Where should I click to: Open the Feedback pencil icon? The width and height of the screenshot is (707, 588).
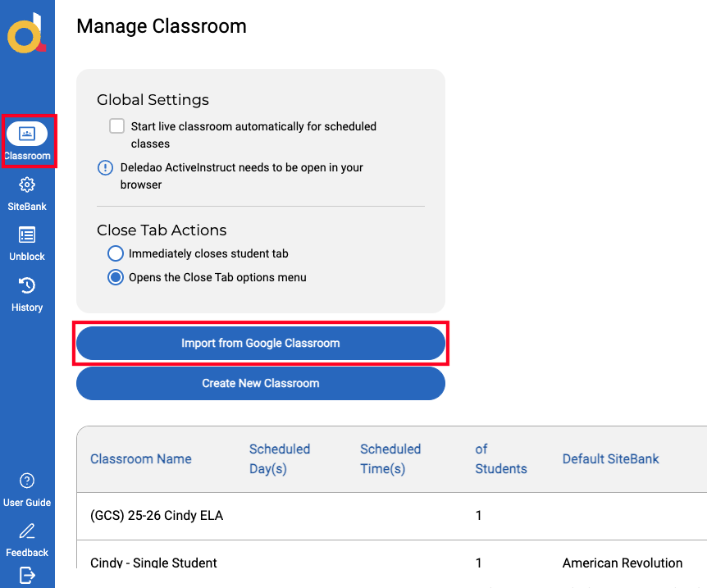click(x=27, y=531)
